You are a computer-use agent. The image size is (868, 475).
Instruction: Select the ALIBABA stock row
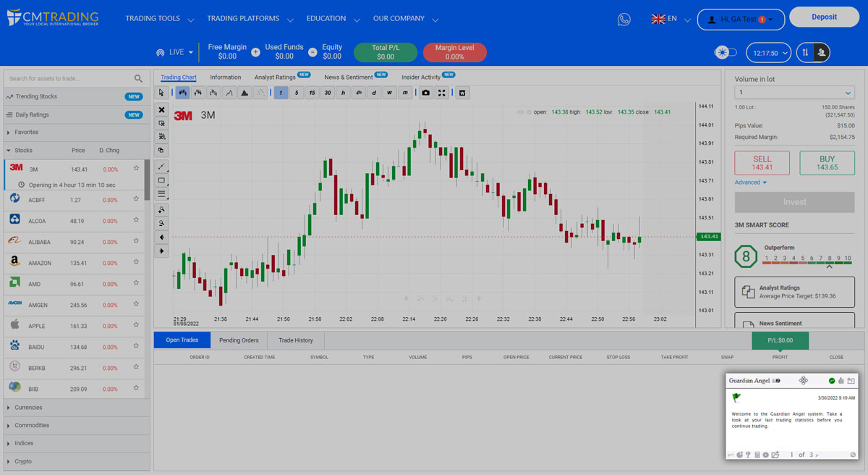coord(74,242)
